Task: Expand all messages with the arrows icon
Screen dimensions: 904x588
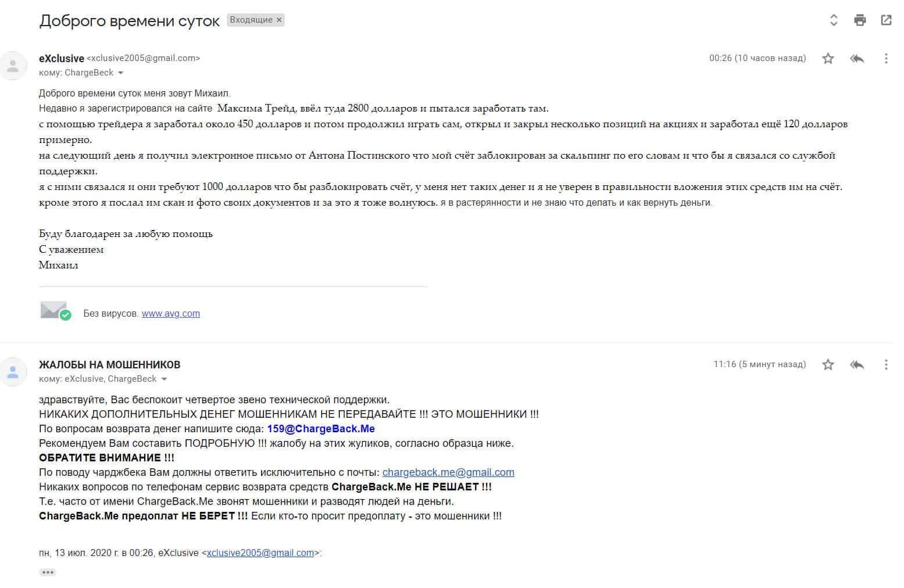Action: 834,20
